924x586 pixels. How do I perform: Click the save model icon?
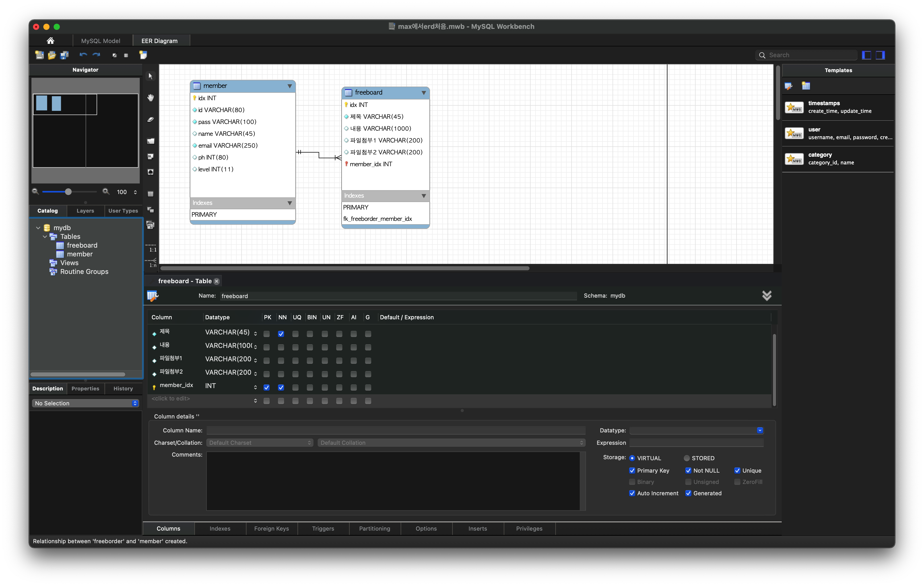[64, 55]
